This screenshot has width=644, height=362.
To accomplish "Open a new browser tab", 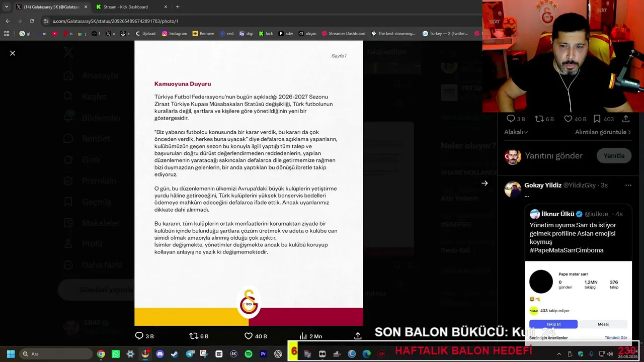I will click(x=178, y=7).
